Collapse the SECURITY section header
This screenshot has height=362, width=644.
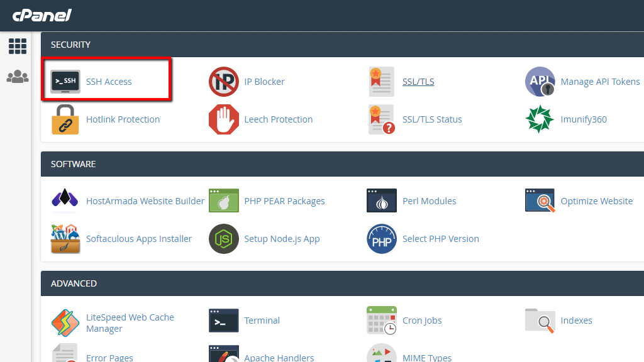click(70, 45)
